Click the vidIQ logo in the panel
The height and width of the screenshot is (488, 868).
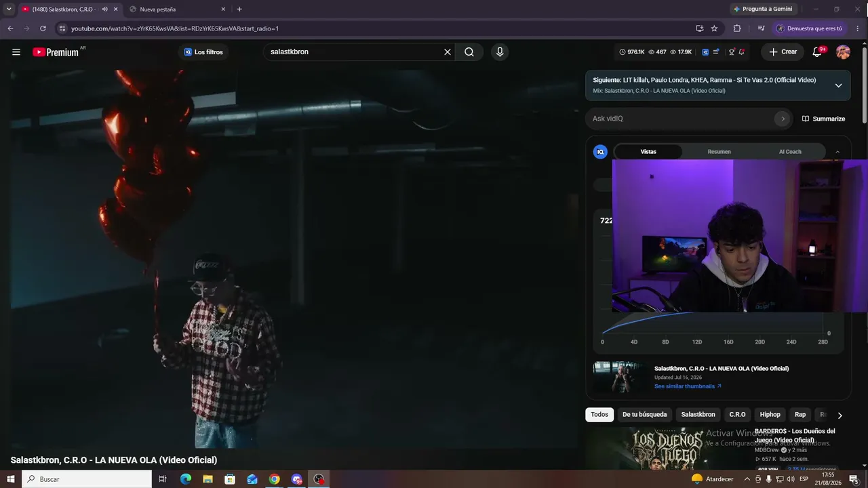(600, 152)
